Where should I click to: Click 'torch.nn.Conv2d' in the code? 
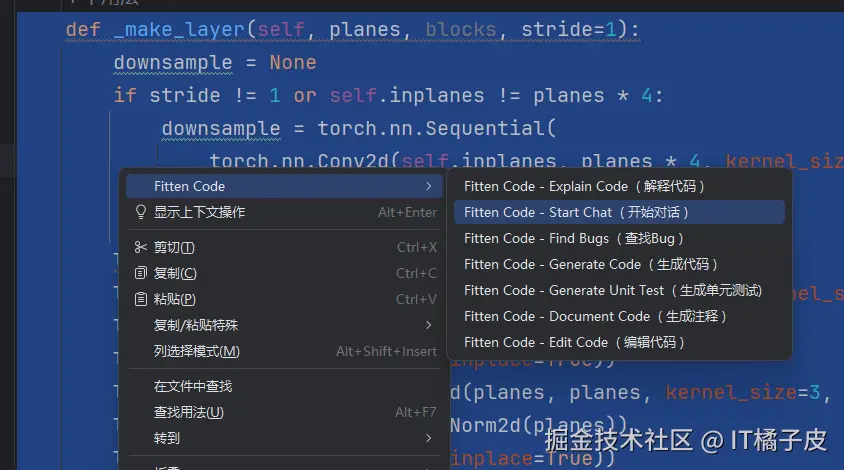[300, 161]
